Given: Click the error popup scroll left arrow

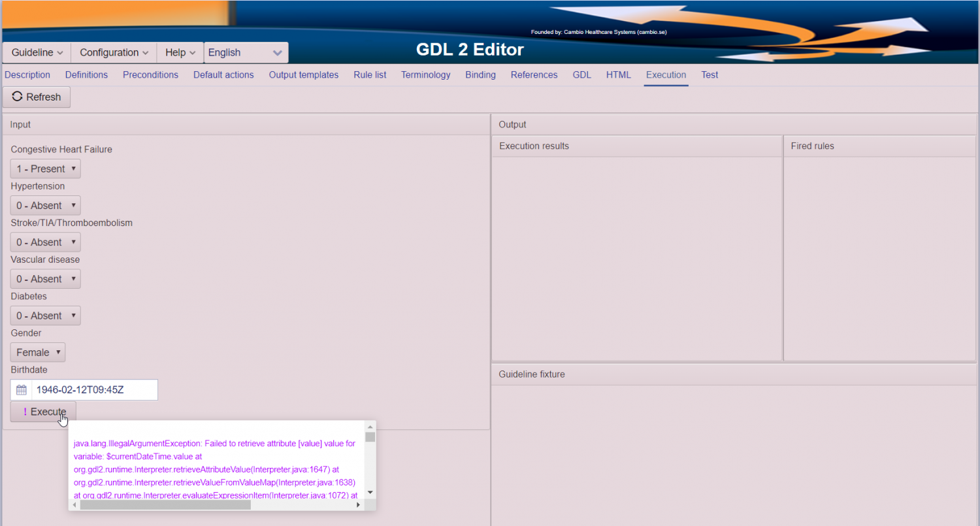Looking at the screenshot, I should tap(74, 504).
